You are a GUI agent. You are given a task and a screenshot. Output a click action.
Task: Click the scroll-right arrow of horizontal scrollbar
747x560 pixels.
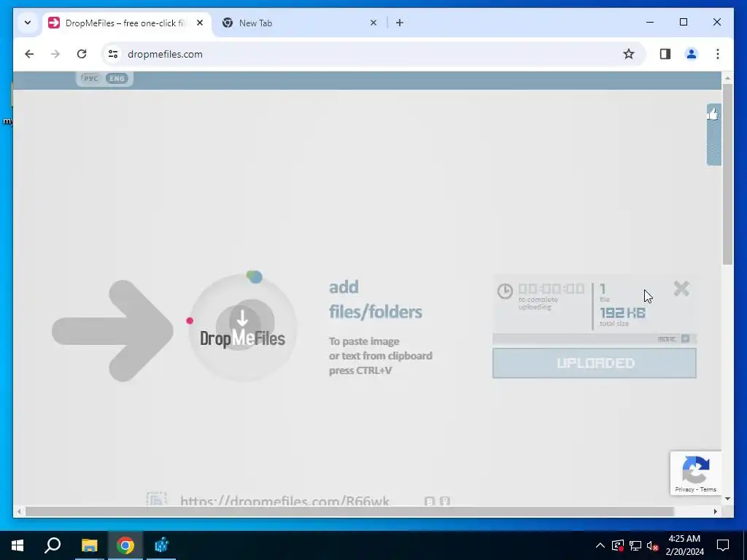[715, 511]
